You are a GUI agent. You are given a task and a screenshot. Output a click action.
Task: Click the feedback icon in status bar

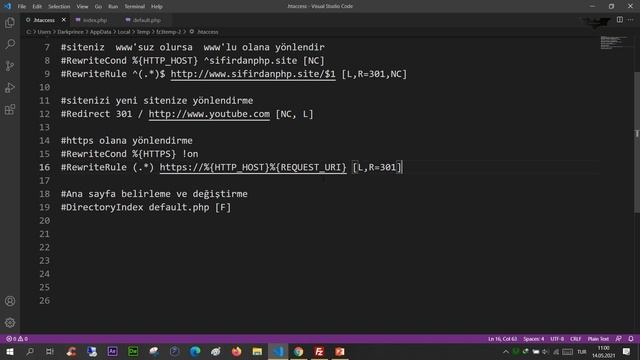click(x=619, y=339)
